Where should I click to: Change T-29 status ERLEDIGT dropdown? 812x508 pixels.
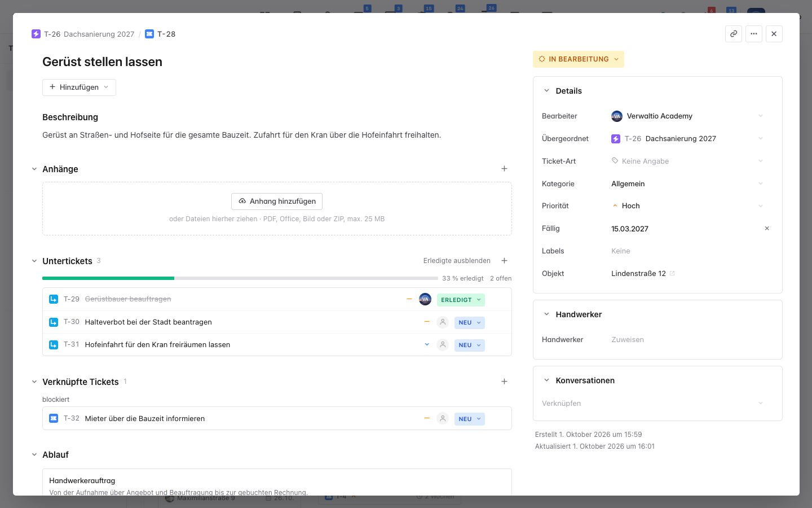(x=461, y=300)
